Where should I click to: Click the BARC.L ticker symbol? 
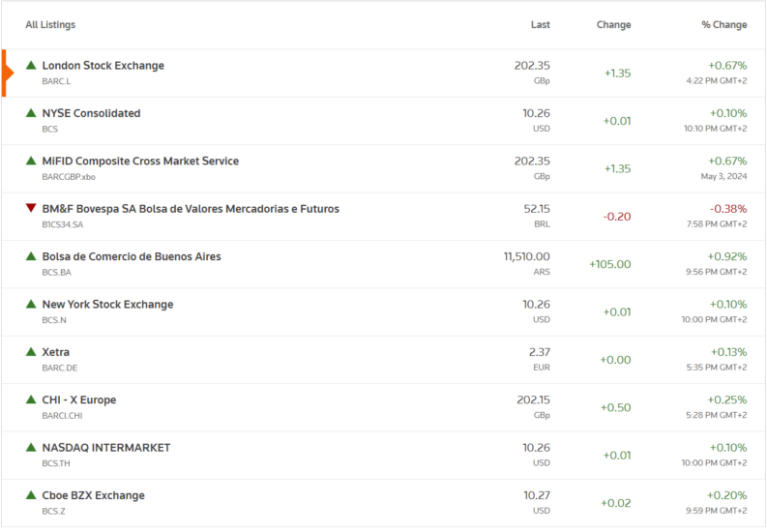click(56, 81)
